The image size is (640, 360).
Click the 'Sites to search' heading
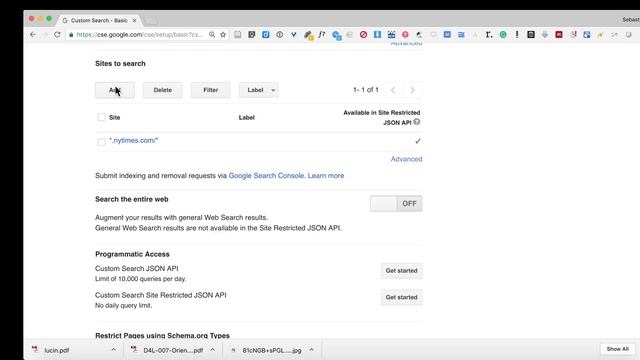point(120,64)
